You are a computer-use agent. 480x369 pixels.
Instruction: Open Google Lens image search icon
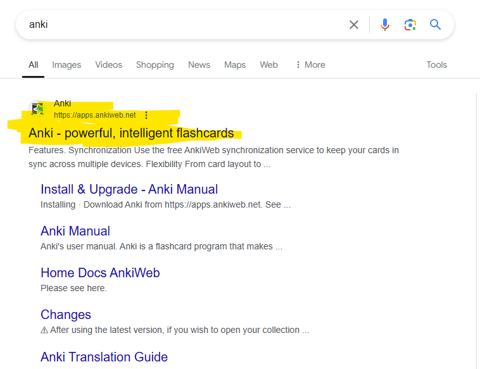[x=410, y=25]
